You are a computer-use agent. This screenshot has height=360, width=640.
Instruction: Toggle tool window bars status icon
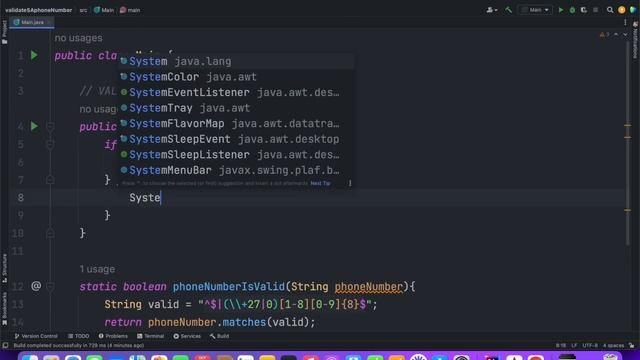tap(5, 345)
